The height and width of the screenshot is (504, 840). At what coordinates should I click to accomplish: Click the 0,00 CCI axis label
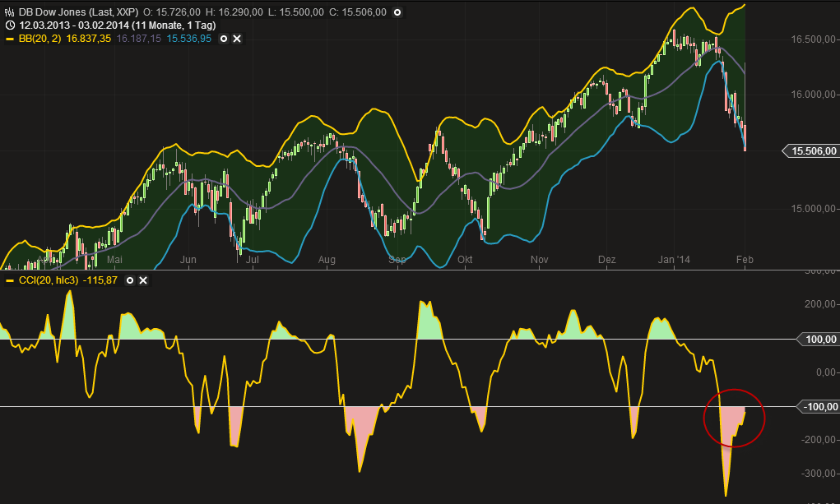(825, 372)
